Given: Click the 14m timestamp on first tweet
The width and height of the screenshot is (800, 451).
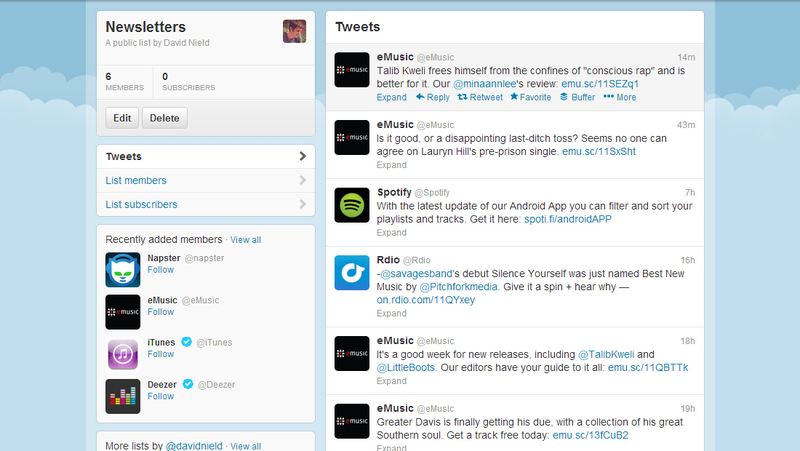Looking at the screenshot, I should [686, 57].
